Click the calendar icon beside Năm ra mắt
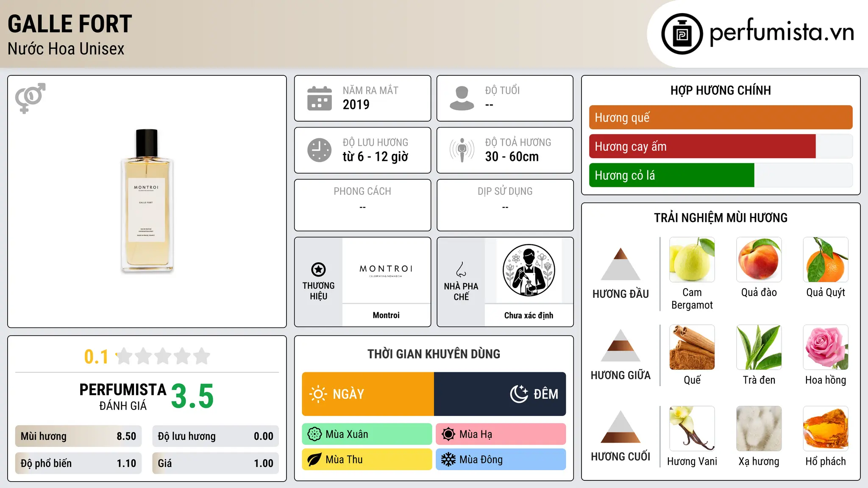Image resolution: width=868 pixels, height=488 pixels. 320,98
